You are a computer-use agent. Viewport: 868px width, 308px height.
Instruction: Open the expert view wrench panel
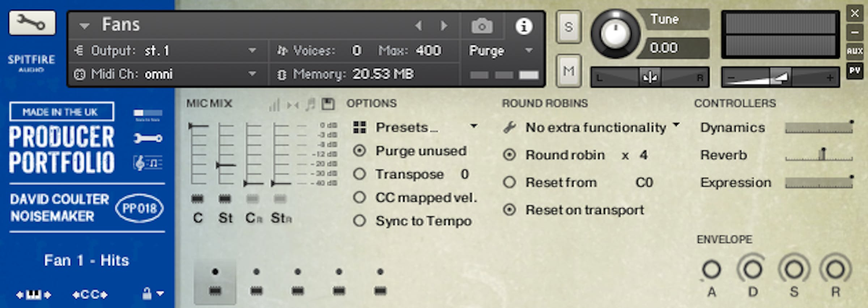[148, 138]
